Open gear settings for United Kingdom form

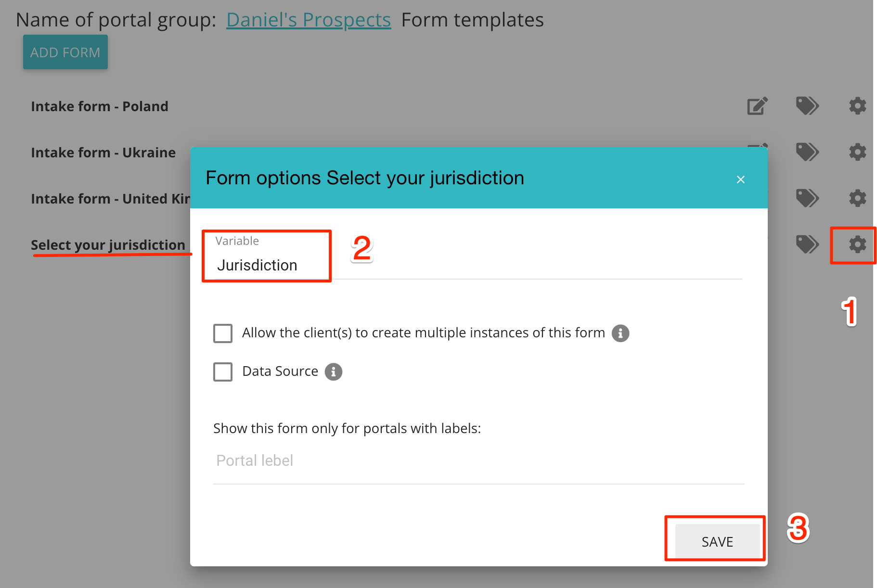pos(857,198)
